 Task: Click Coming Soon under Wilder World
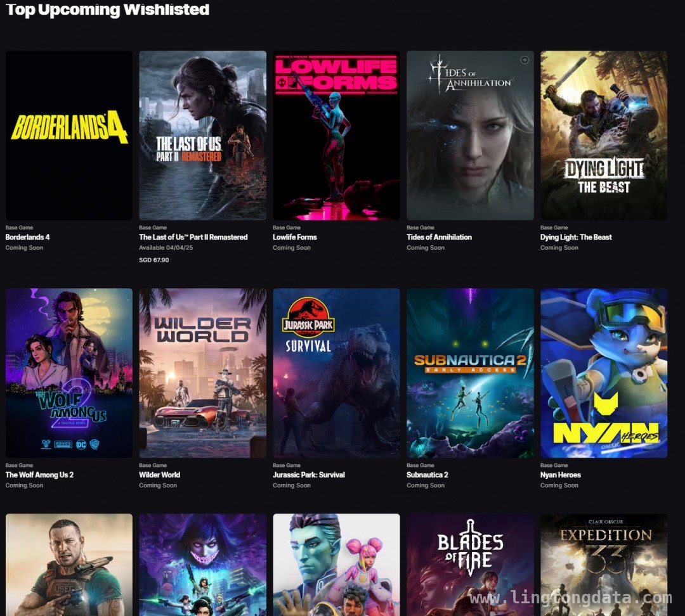(x=158, y=485)
